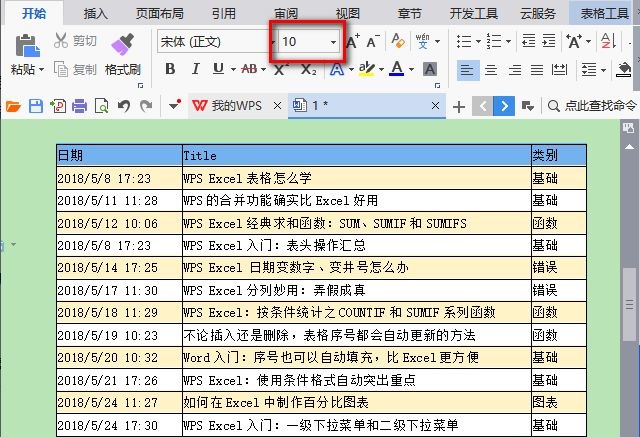640x437 pixels.
Task: Click the Increase font size icon
Action: coord(353,41)
